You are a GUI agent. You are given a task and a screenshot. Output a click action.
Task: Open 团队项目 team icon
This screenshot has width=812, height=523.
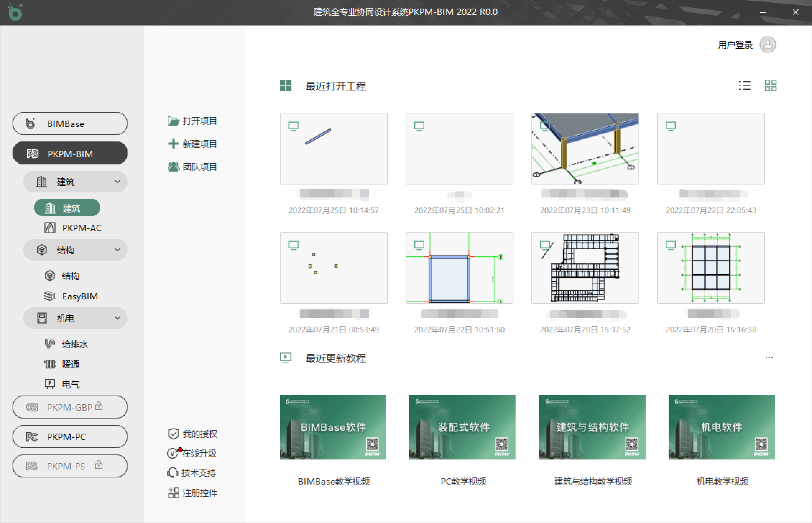(174, 167)
